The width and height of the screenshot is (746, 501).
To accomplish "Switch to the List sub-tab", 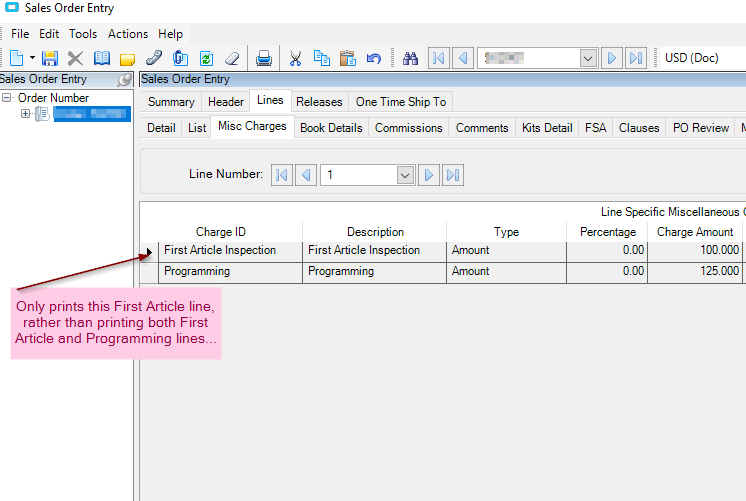I will click(197, 128).
